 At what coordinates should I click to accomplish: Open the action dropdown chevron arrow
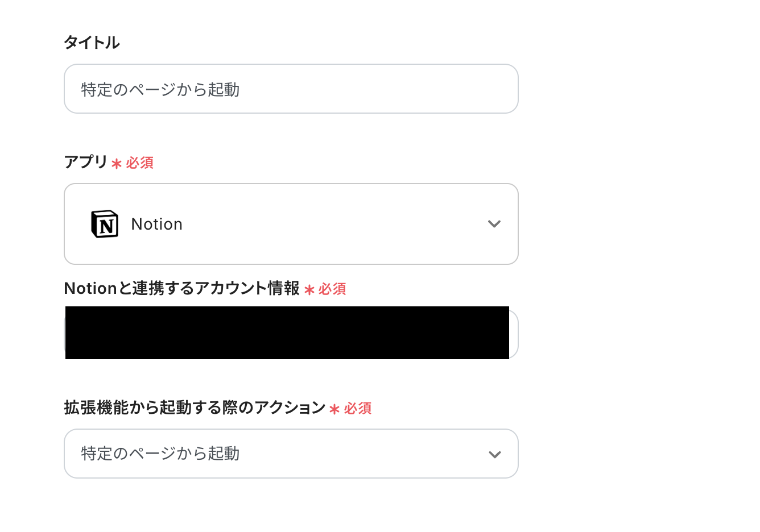point(495,454)
